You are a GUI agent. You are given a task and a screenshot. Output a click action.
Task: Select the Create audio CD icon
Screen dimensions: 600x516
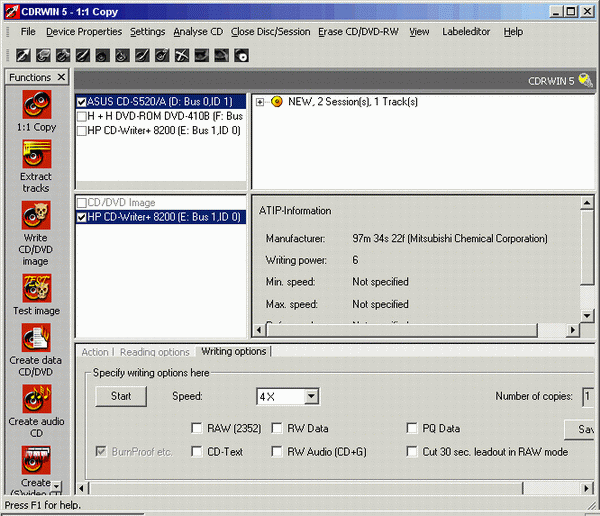(x=36, y=399)
